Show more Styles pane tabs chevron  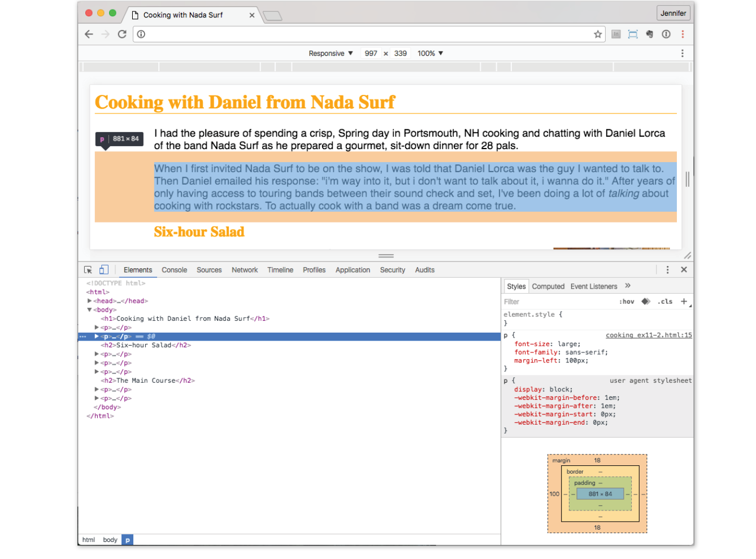pos(628,286)
